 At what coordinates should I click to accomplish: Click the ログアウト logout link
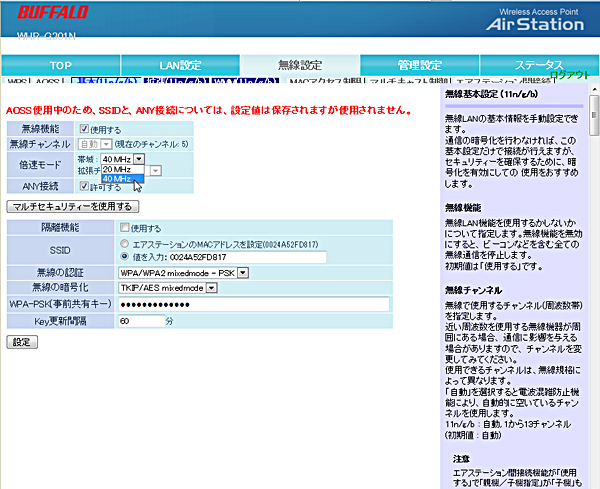click(x=568, y=75)
